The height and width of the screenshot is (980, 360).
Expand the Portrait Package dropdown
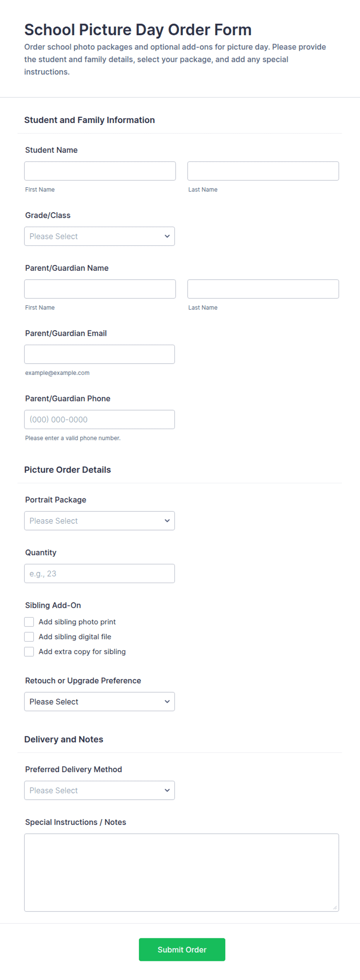(x=99, y=521)
